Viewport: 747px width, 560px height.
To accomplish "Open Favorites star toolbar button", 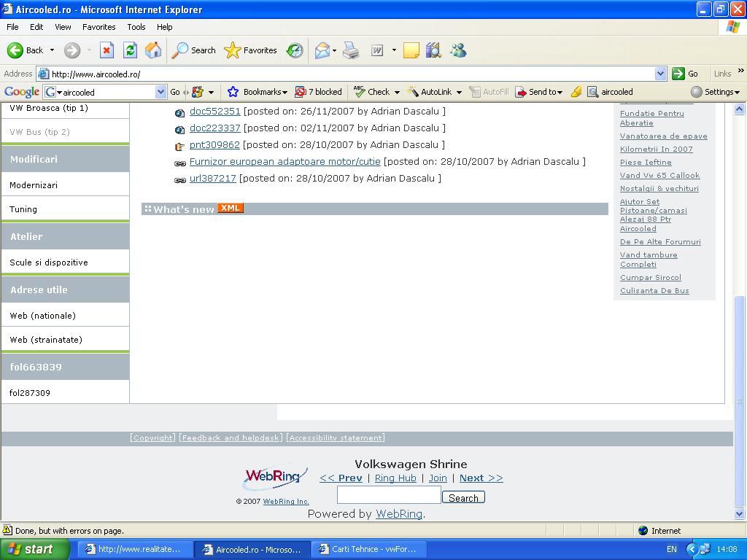I will (x=251, y=50).
